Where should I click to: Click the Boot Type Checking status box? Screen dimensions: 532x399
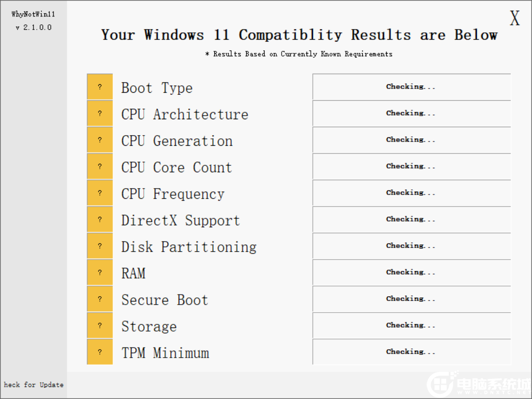pyautogui.click(x=411, y=86)
